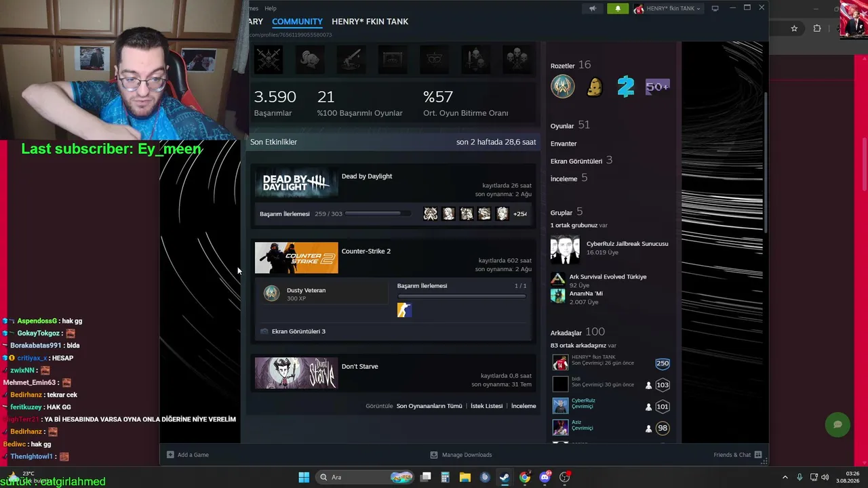Viewport: 868px width, 488px height.
Task: Open the CS2 service medal badge
Action: click(563, 87)
